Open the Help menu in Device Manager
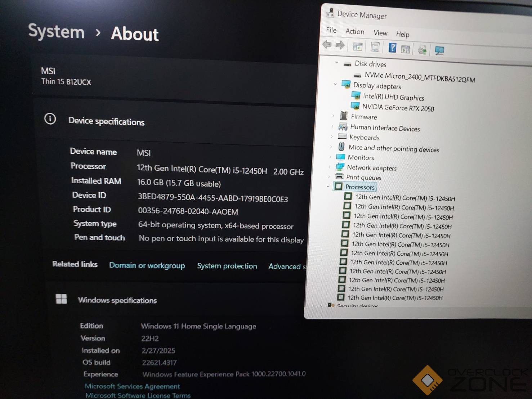The width and height of the screenshot is (532, 399). 403,34
